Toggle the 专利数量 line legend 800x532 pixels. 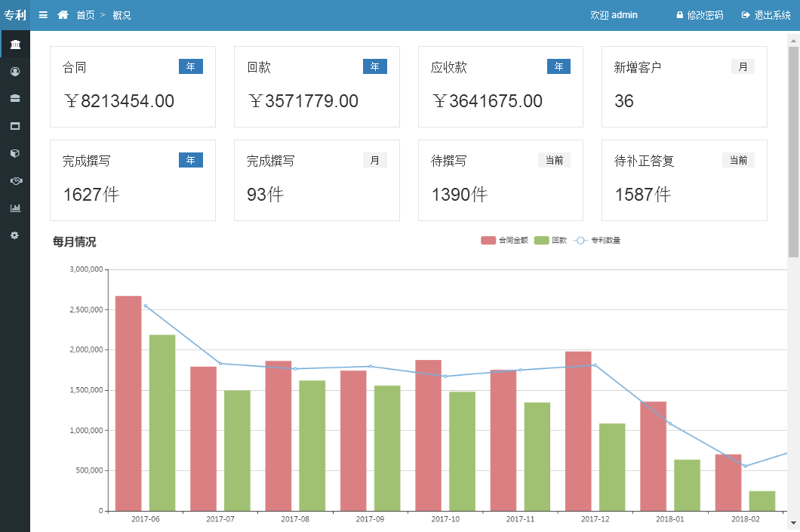coord(598,241)
